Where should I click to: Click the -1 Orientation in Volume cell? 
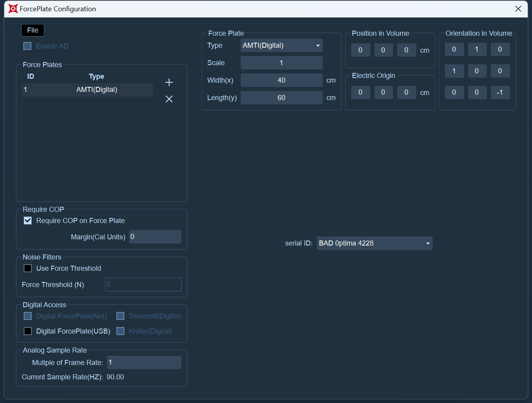tap(500, 92)
